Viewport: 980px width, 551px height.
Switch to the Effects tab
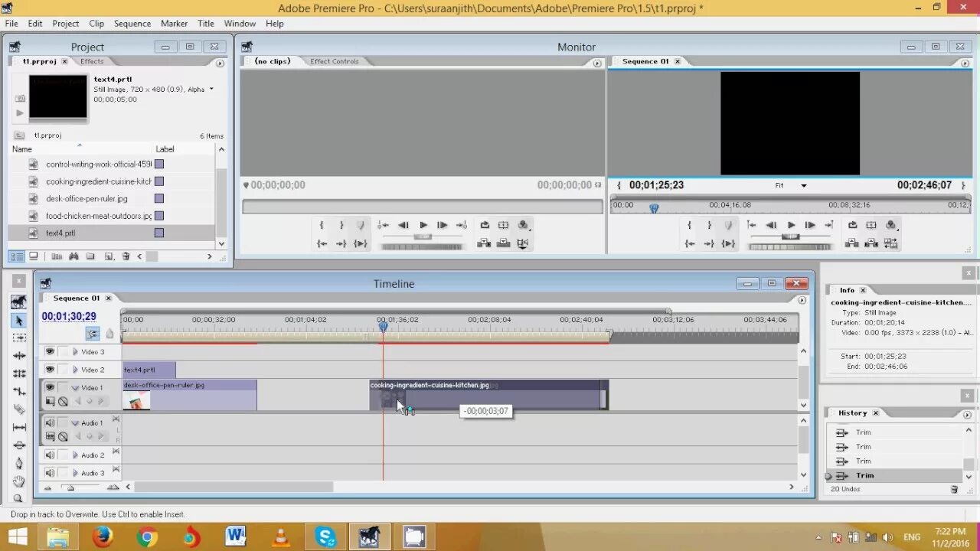pyautogui.click(x=92, y=61)
